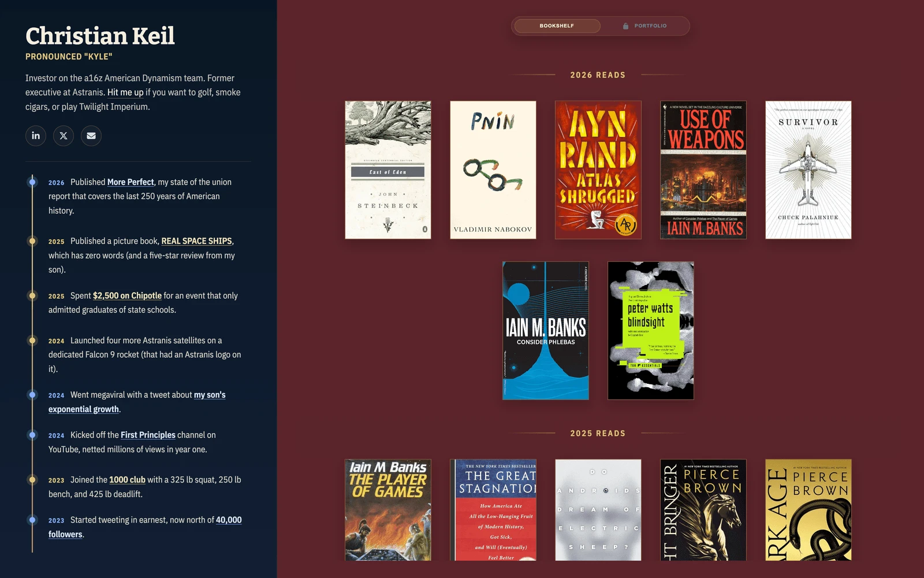Open the Blindsight book cover

pyautogui.click(x=651, y=331)
